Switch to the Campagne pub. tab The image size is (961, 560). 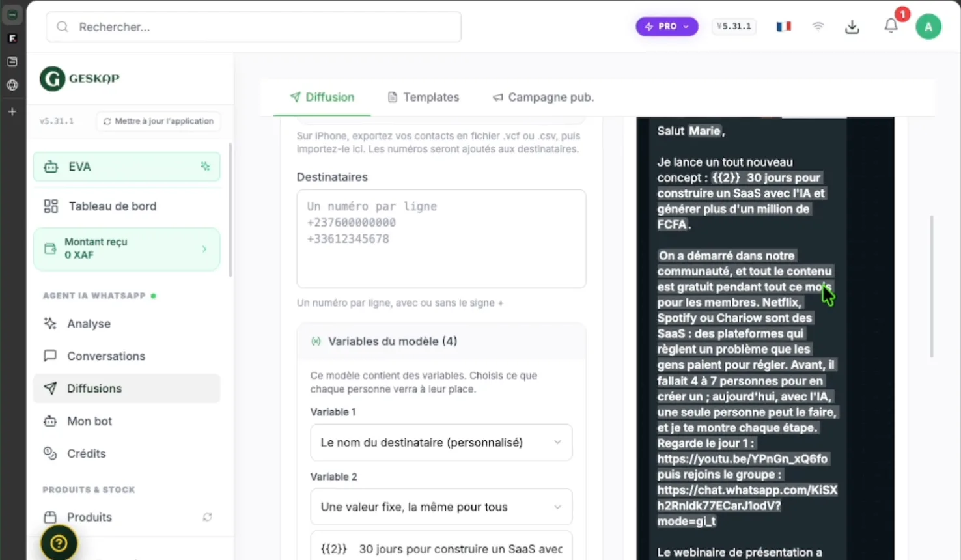[x=543, y=97]
